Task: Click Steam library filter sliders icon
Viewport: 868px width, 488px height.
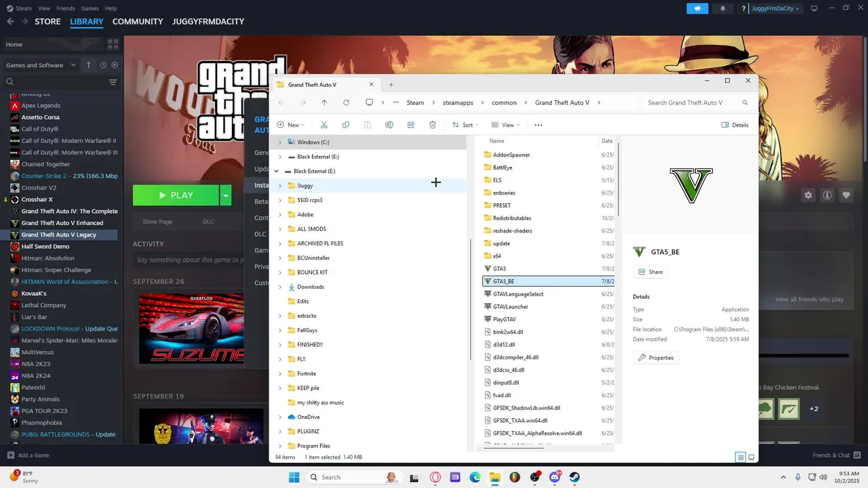Action: point(113,82)
